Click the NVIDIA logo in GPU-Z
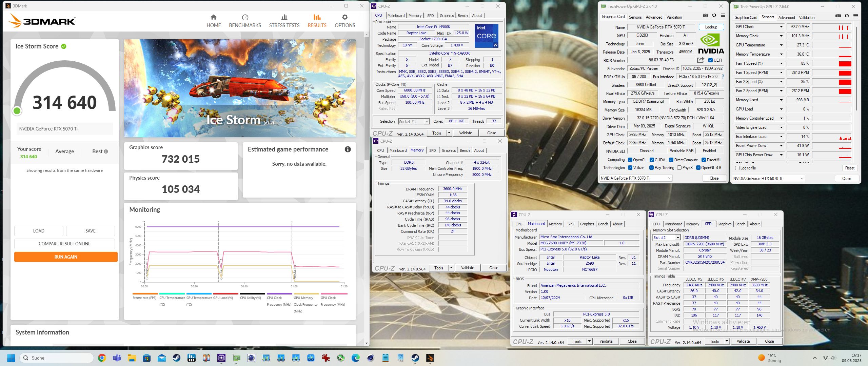 711,44
